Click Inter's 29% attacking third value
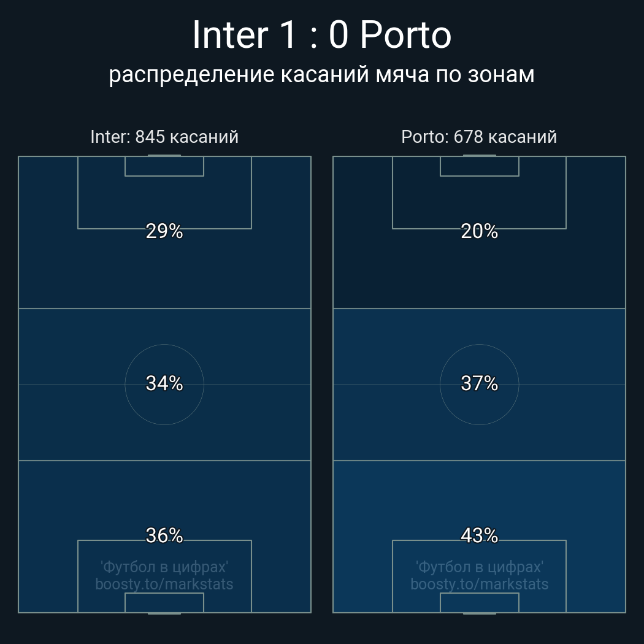Screen dimensions: 644x644 [164, 231]
